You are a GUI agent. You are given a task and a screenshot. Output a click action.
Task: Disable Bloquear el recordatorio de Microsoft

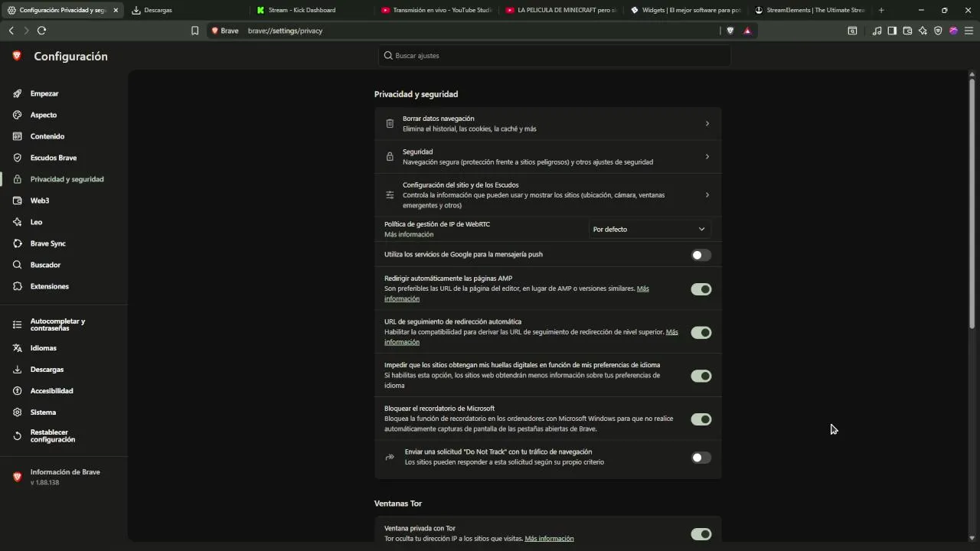pos(701,419)
